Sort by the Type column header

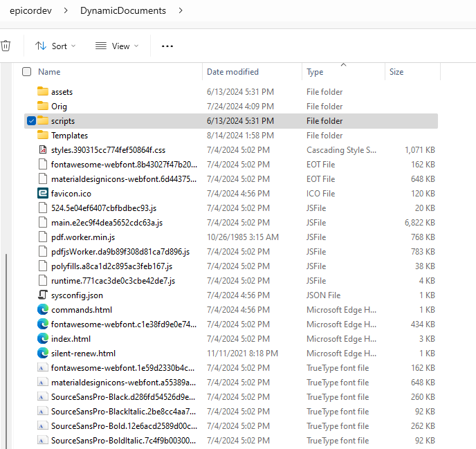(x=315, y=72)
